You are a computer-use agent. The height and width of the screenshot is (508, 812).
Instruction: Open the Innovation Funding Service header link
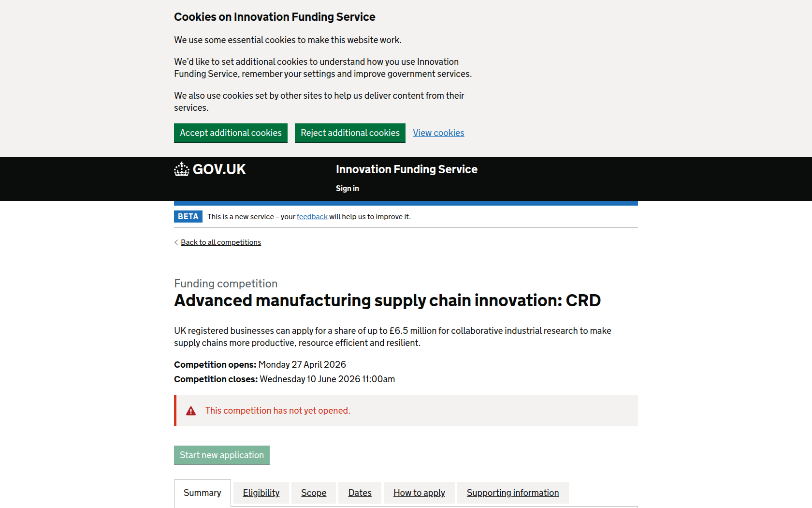click(x=406, y=169)
